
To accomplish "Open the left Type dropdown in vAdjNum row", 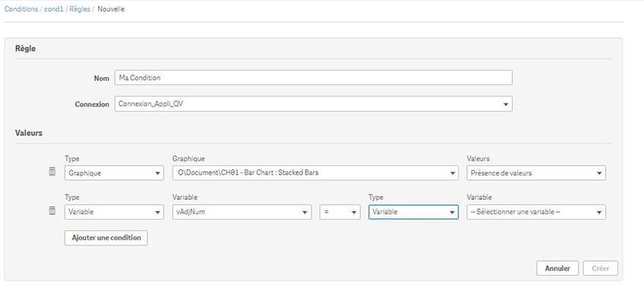I will 114,212.
